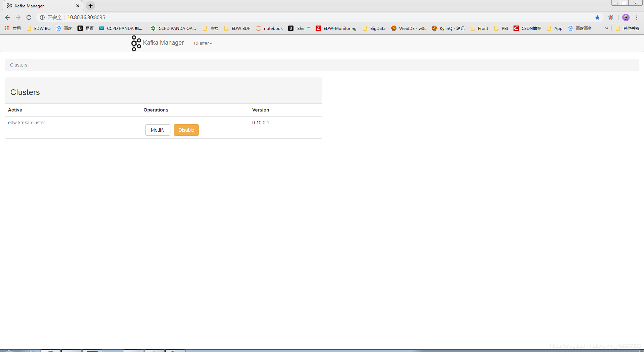Click the not-secure site info icon
Screen dimensions: 644x352
point(42,17)
